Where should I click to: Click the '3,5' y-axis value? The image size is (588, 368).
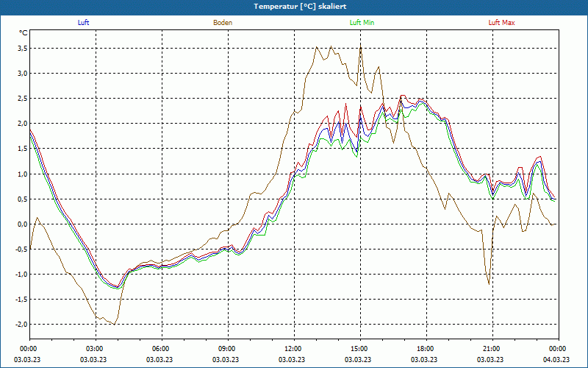click(x=23, y=49)
